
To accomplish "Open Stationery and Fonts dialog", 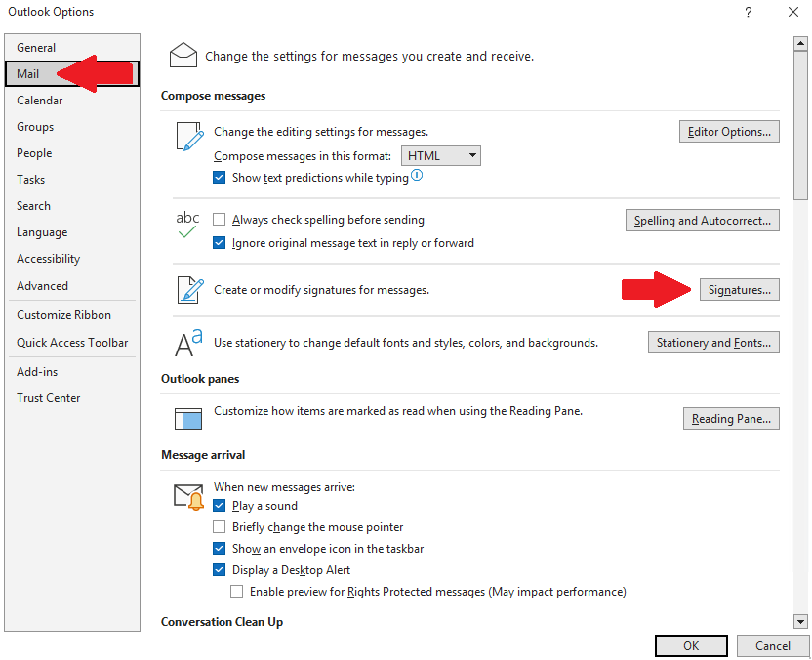I will (x=713, y=343).
